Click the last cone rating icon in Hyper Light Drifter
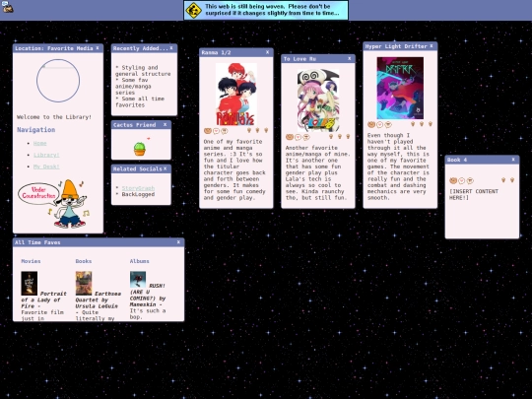532x399 pixels. point(431,124)
